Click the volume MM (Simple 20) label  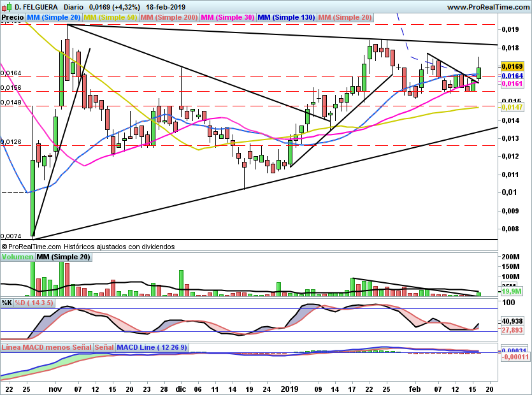64,257
